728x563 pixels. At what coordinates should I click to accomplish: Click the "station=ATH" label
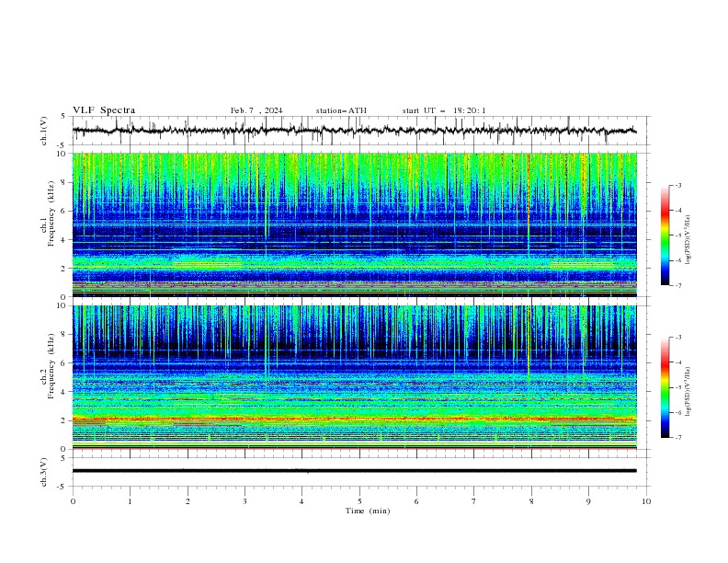click(x=341, y=110)
